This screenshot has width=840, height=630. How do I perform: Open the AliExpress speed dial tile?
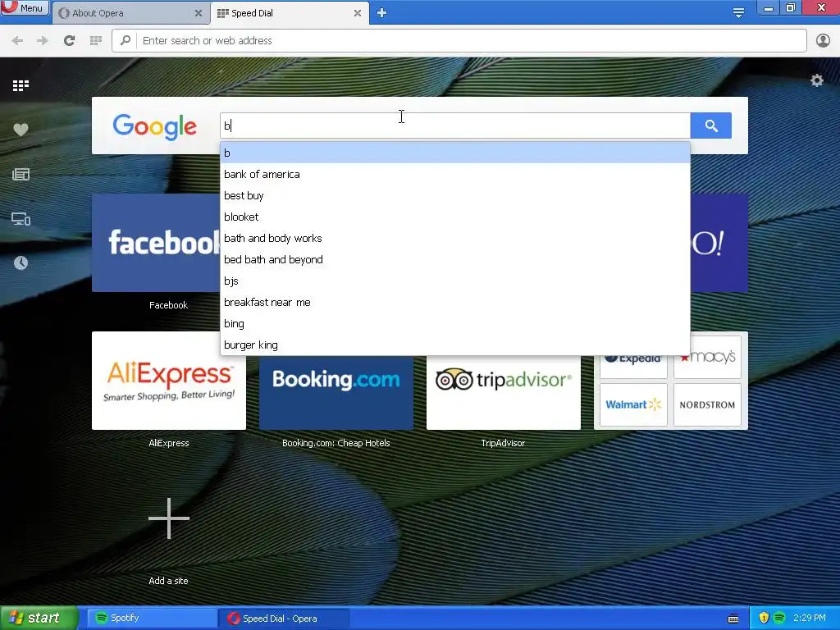(x=169, y=381)
